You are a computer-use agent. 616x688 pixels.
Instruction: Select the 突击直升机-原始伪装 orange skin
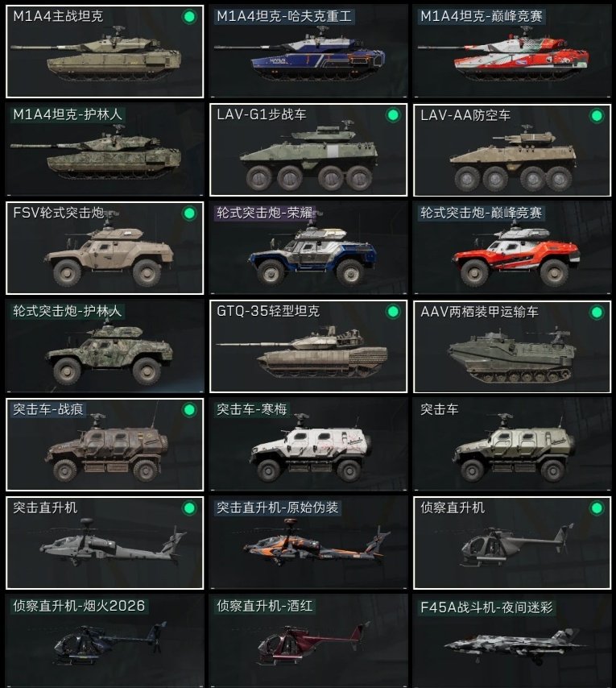click(308, 543)
